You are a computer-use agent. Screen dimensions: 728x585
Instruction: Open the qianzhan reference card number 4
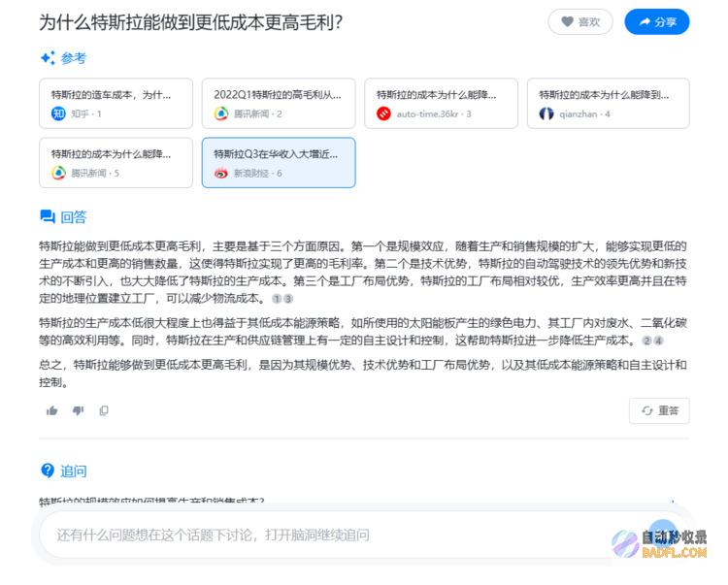[609, 104]
